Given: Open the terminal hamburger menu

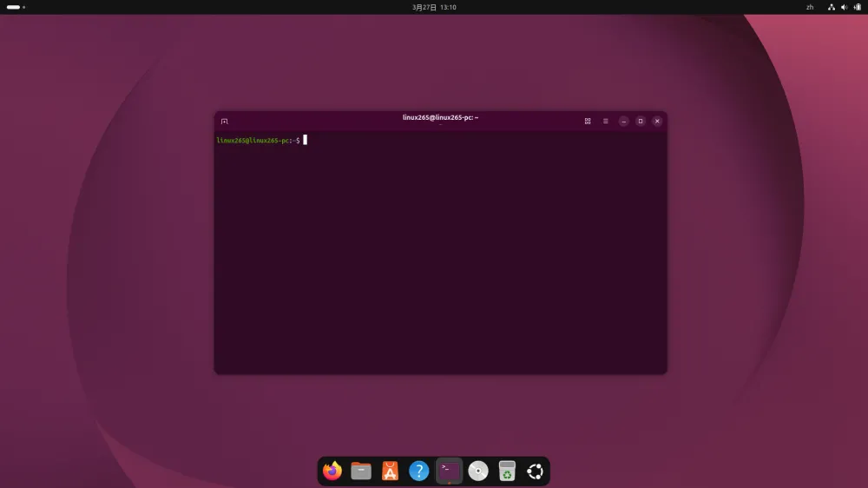Looking at the screenshot, I should pos(606,122).
